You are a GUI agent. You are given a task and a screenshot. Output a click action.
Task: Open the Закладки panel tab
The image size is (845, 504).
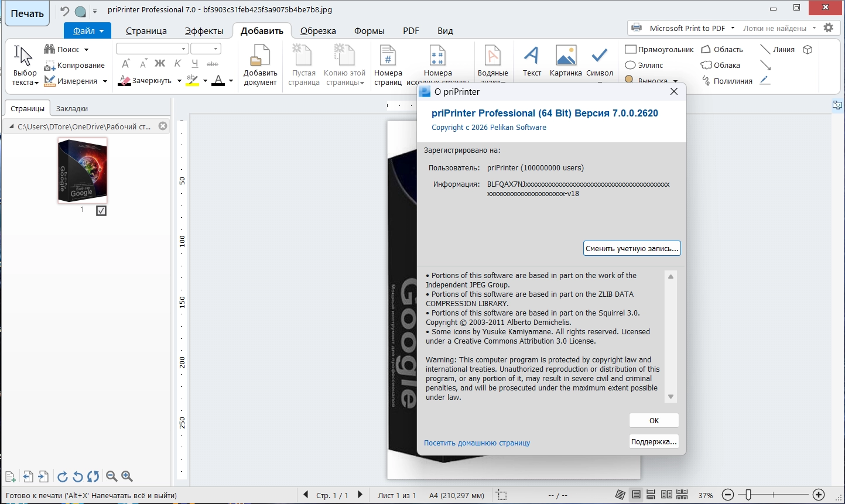click(72, 109)
